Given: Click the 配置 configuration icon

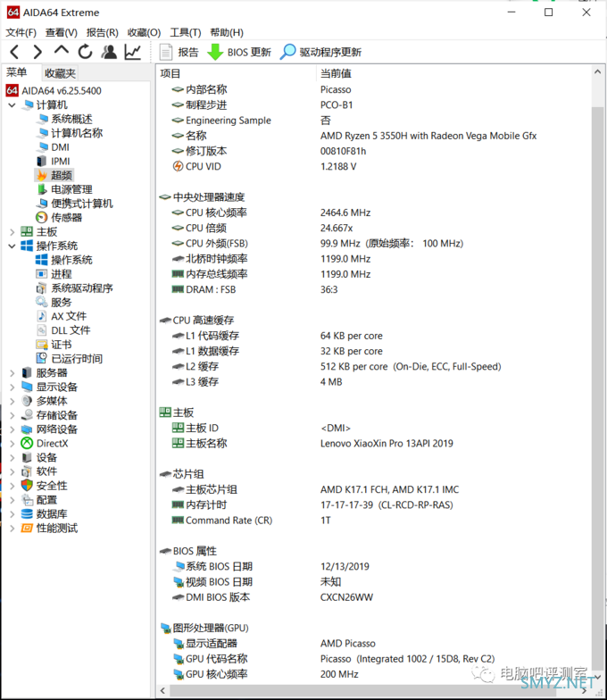Looking at the screenshot, I should tap(27, 500).
